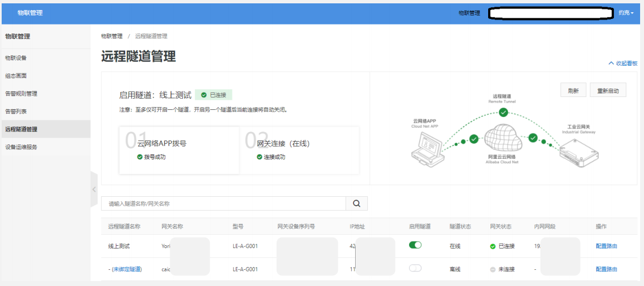Viewport: 644px width, 286px height.
Task: Click the search magnifier icon button
Action: tap(356, 204)
